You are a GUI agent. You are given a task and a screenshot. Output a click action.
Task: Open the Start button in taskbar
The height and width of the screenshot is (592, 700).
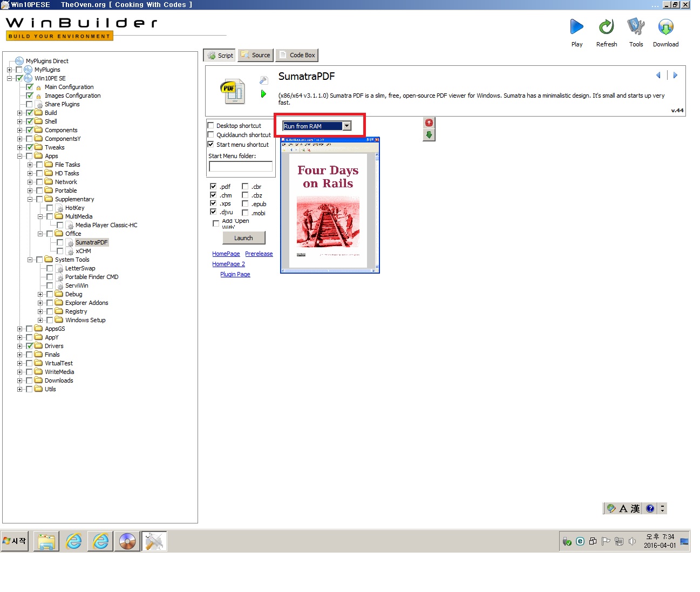point(15,541)
